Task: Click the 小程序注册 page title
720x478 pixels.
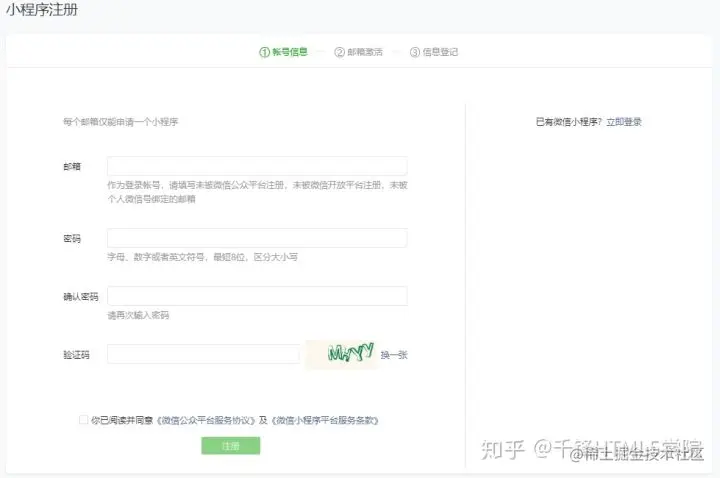Action: [x=42, y=10]
